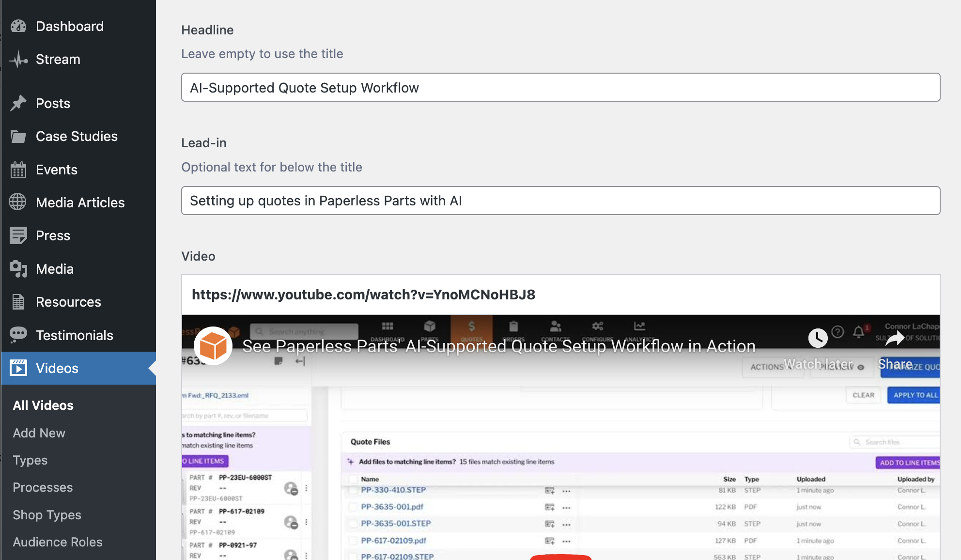Open the Case Studies menu entry

coord(77,136)
